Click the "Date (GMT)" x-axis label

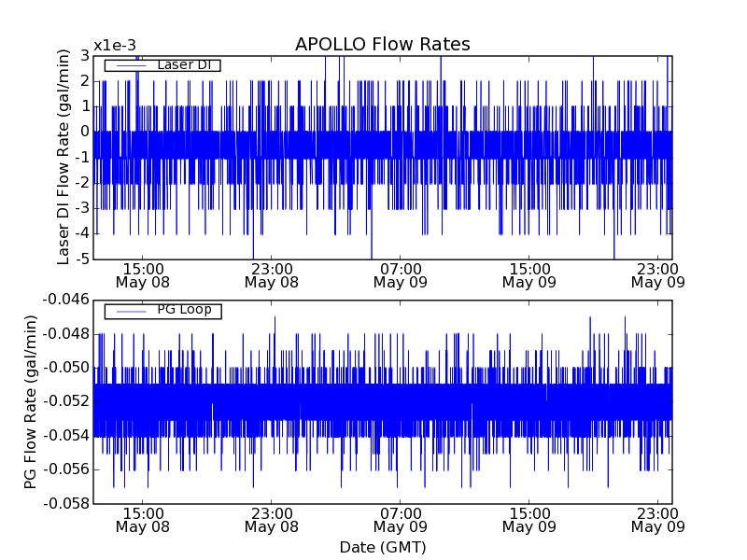pyautogui.click(x=382, y=547)
